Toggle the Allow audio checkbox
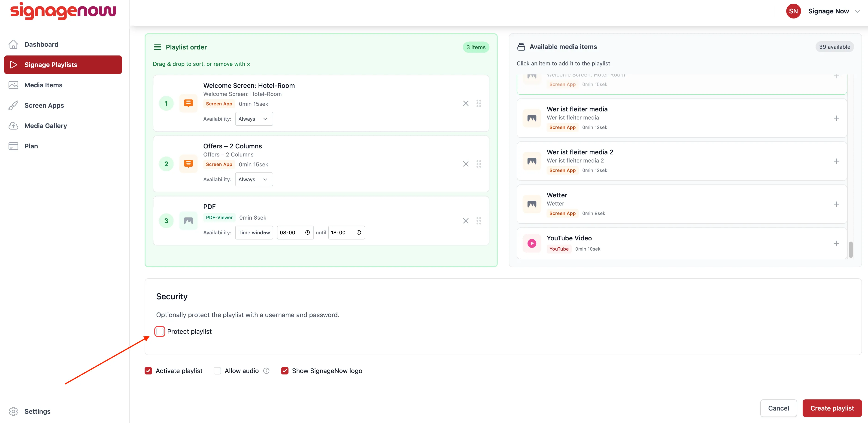 pyautogui.click(x=217, y=371)
